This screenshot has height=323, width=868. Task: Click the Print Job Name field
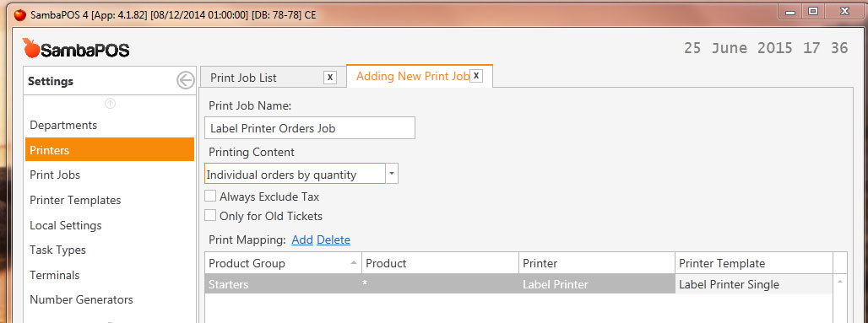(x=310, y=127)
